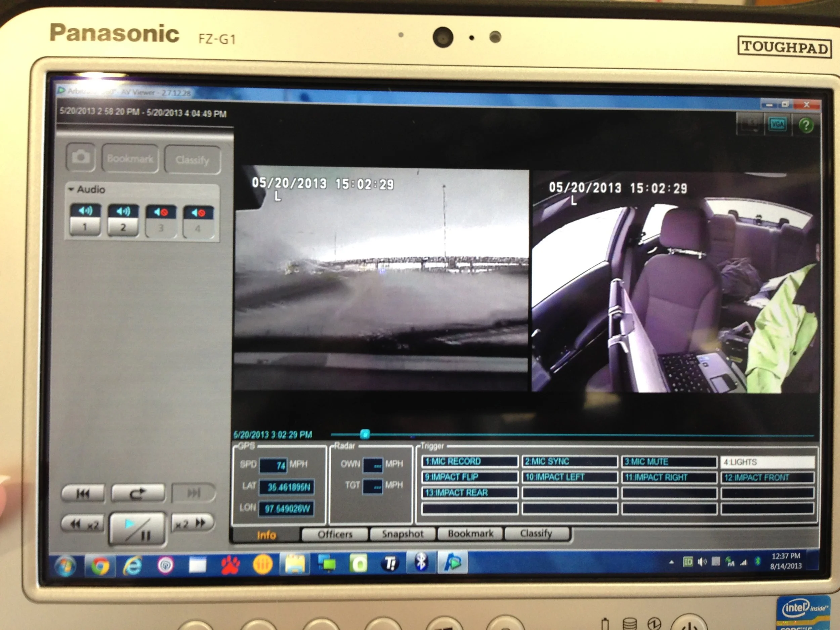Open Internet Explorer from the taskbar

132,565
